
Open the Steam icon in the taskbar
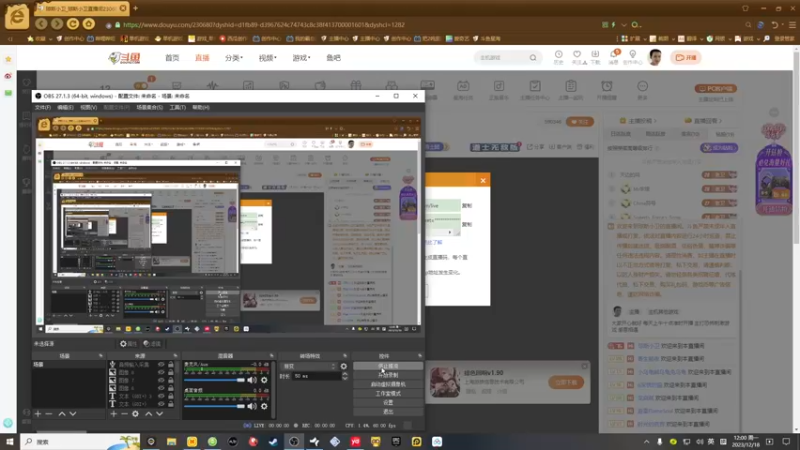(273, 441)
